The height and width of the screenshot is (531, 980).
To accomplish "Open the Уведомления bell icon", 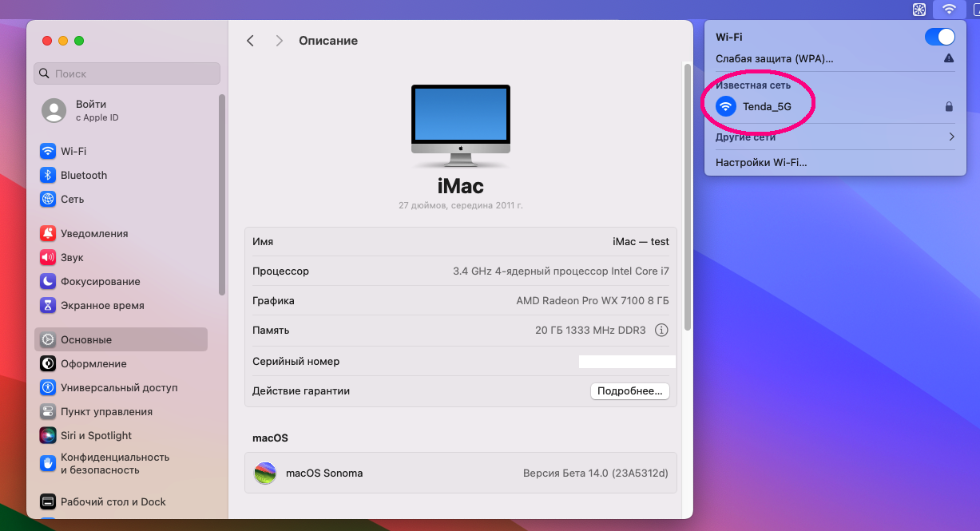I will click(x=48, y=233).
